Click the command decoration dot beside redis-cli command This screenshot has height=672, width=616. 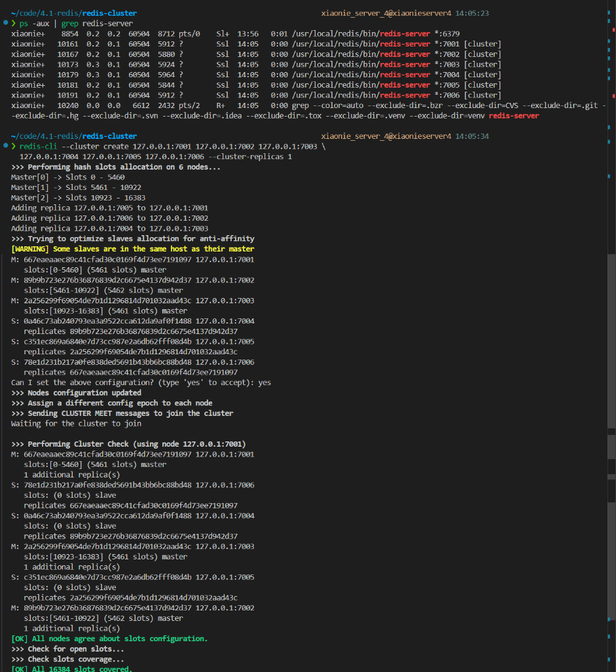(x=5, y=145)
